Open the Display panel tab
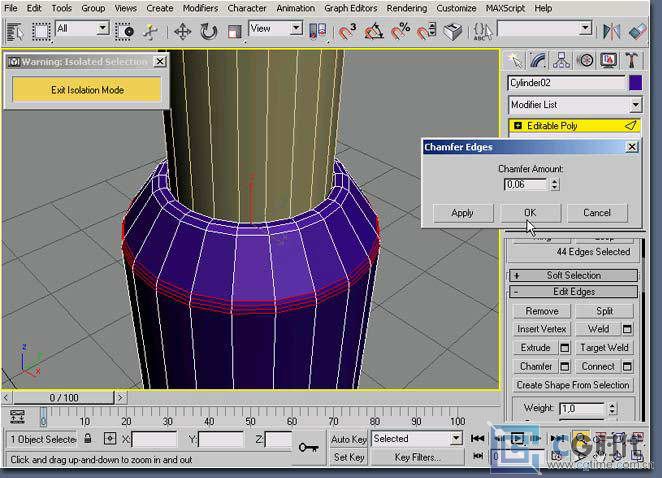Image resolution: width=662 pixels, height=478 pixels. 610,61
